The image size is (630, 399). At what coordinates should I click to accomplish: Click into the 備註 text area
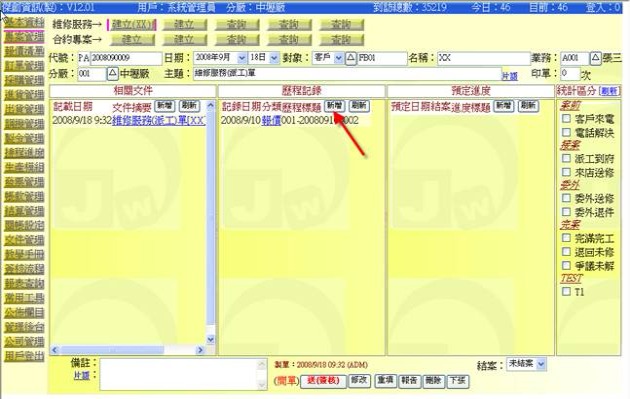pyautogui.click(x=183, y=374)
